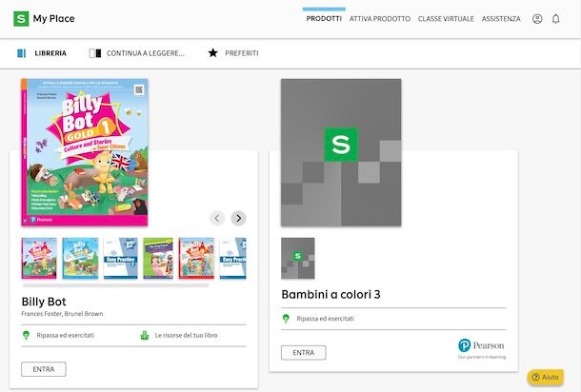The width and height of the screenshot is (581, 392).
Task: Show next Billy Bot cover with right arrow
Action: 239,219
